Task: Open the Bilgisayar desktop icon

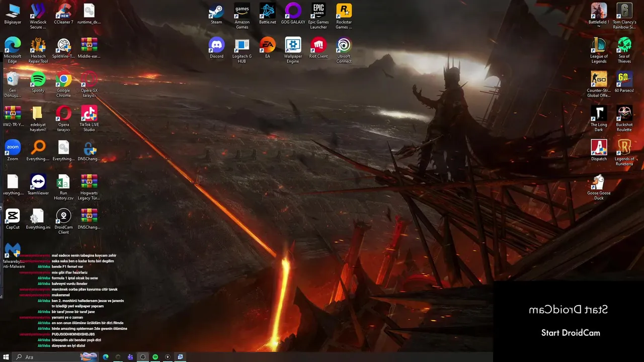Action: click(13, 15)
